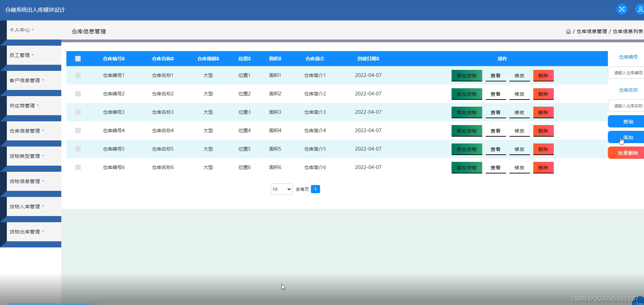This screenshot has height=305, width=644.
Task: Check the row checkbox for 仓库编号4
Action: click(78, 131)
